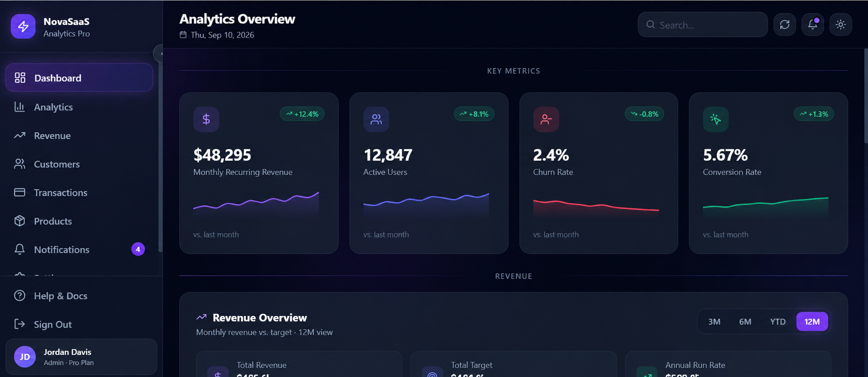Click the main page vertical scrollbar

(866, 97)
